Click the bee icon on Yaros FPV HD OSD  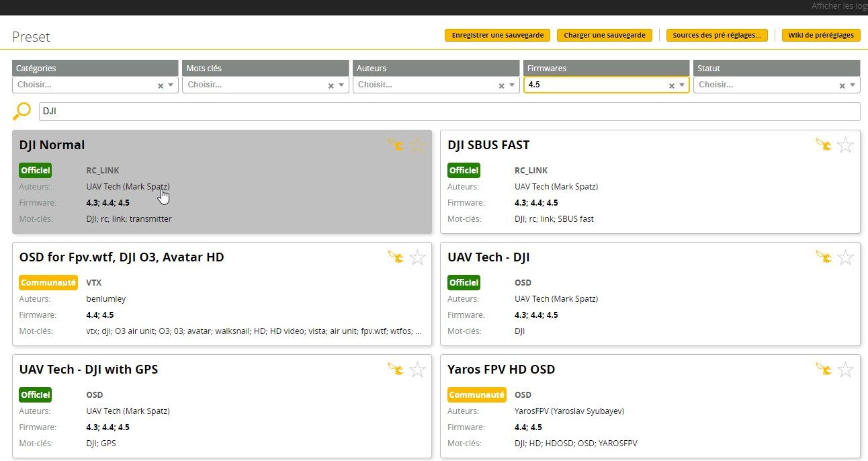click(824, 369)
